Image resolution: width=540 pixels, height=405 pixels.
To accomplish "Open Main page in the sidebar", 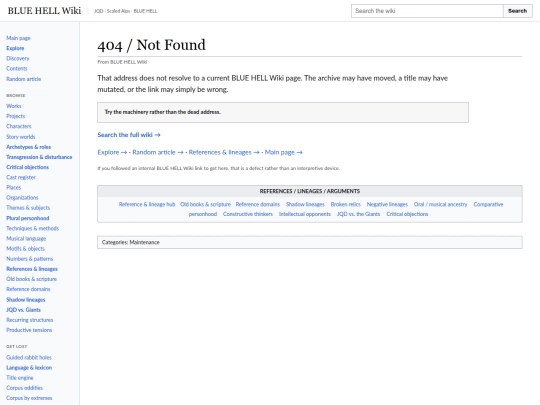I will (x=18, y=38).
